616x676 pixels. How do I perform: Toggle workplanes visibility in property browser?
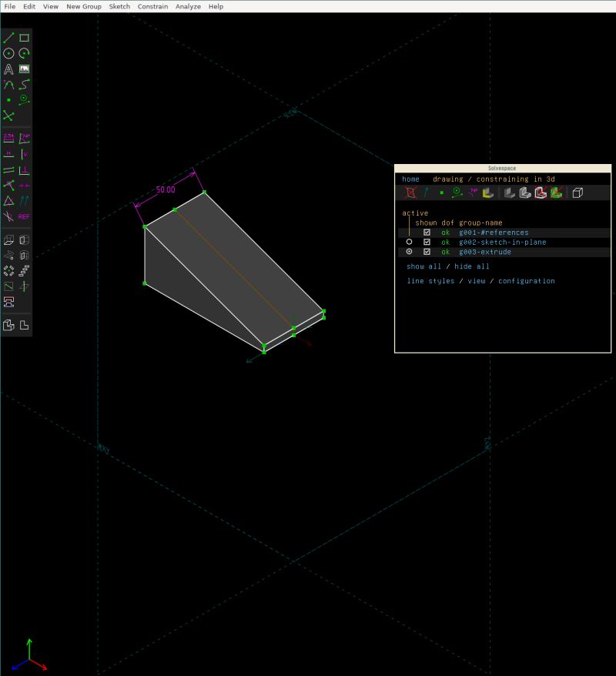pyautogui.click(x=411, y=192)
